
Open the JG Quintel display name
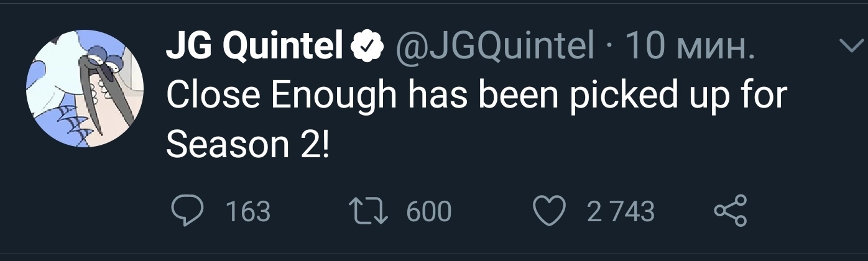coord(255,46)
